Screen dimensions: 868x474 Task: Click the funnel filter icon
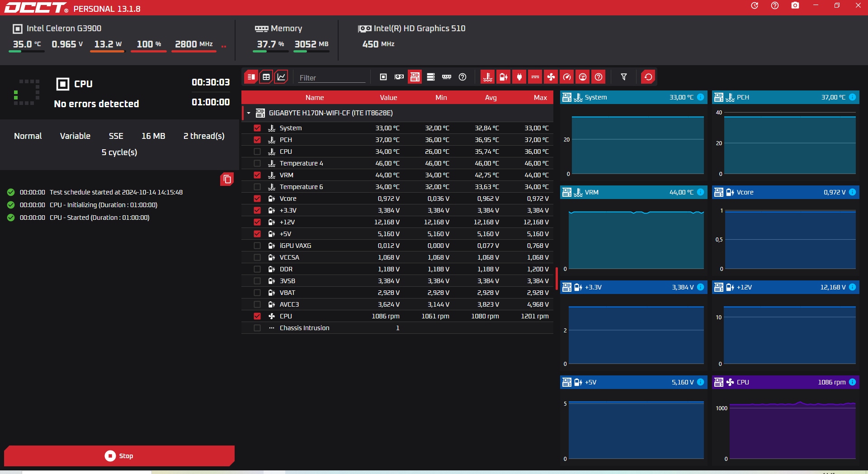(x=624, y=77)
